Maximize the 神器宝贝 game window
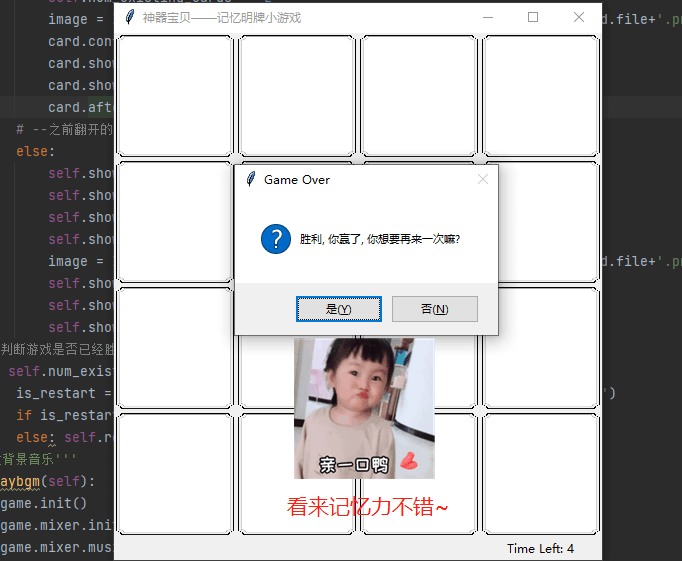The width and height of the screenshot is (682, 561). coord(533,18)
